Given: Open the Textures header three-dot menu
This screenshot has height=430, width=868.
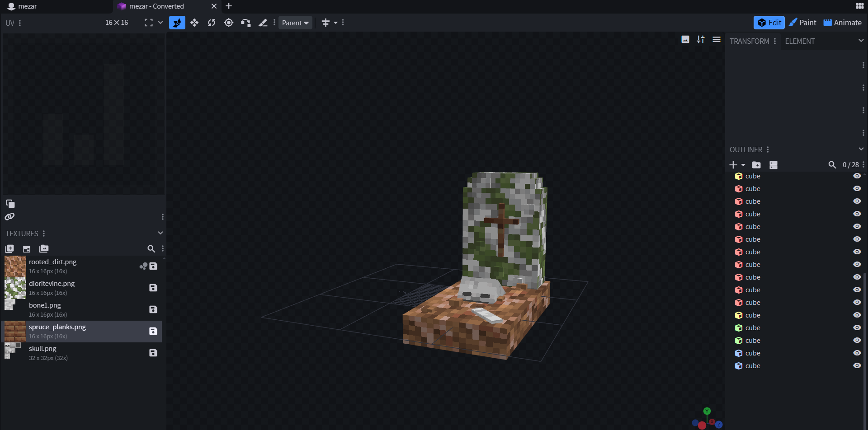Looking at the screenshot, I should coord(44,234).
